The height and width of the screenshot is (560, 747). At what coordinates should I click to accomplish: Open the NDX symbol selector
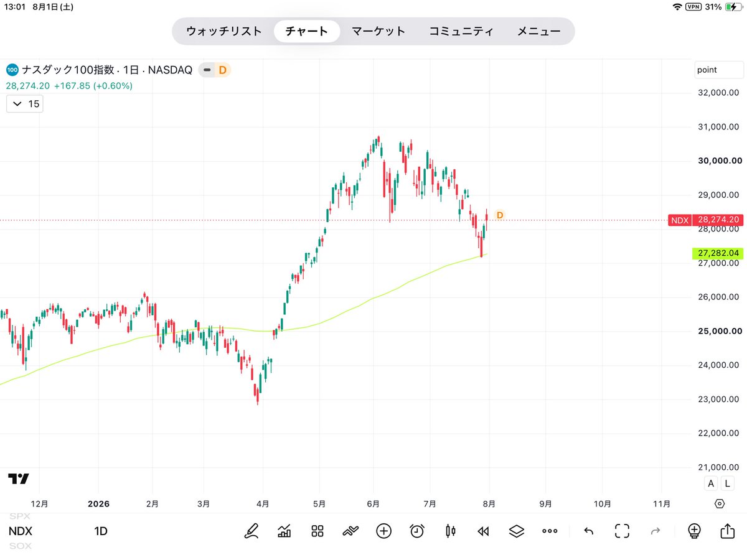[20, 531]
